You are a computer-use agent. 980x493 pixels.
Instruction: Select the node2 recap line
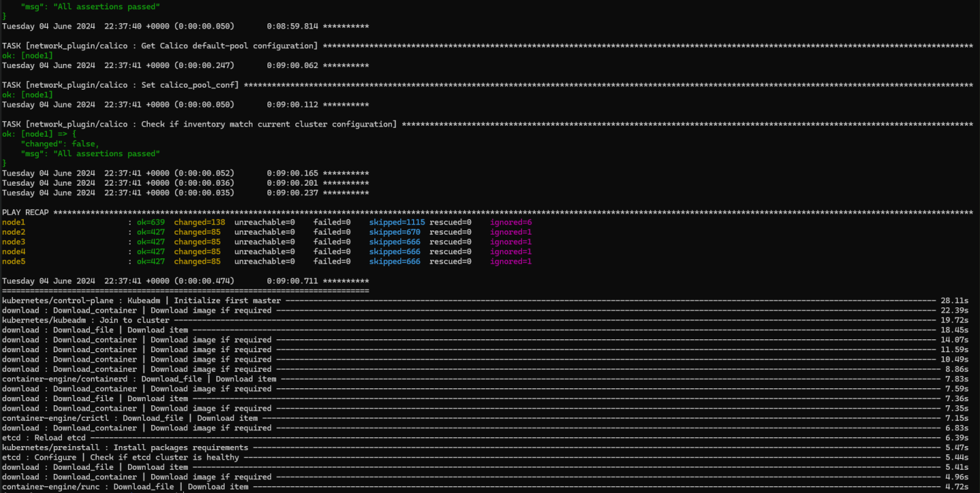coord(13,231)
